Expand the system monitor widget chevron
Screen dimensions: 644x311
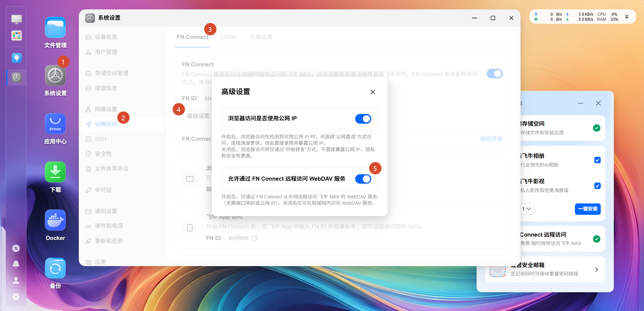[x=627, y=16]
